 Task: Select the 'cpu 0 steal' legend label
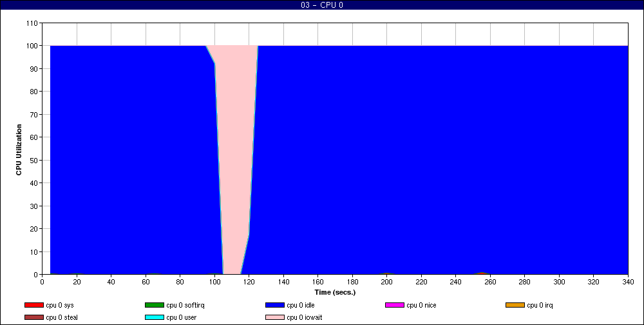click(x=62, y=318)
